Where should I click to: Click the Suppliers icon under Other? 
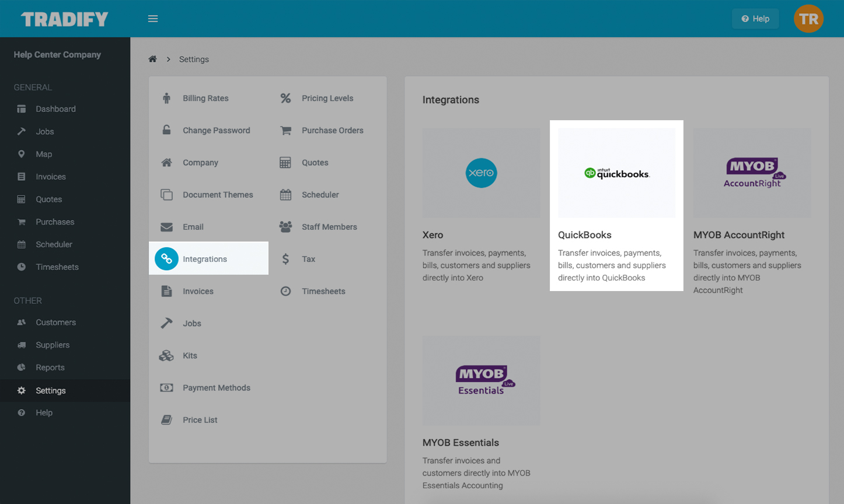[x=21, y=345]
